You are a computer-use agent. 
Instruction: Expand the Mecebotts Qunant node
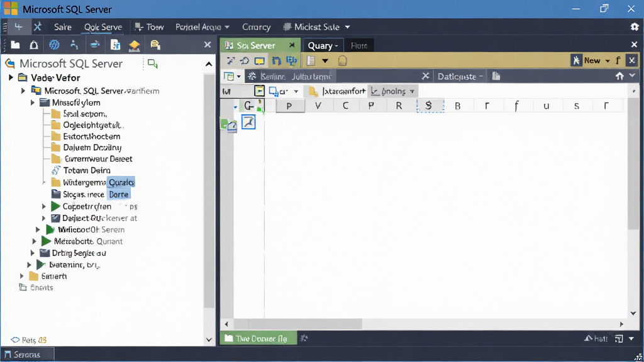35,241
